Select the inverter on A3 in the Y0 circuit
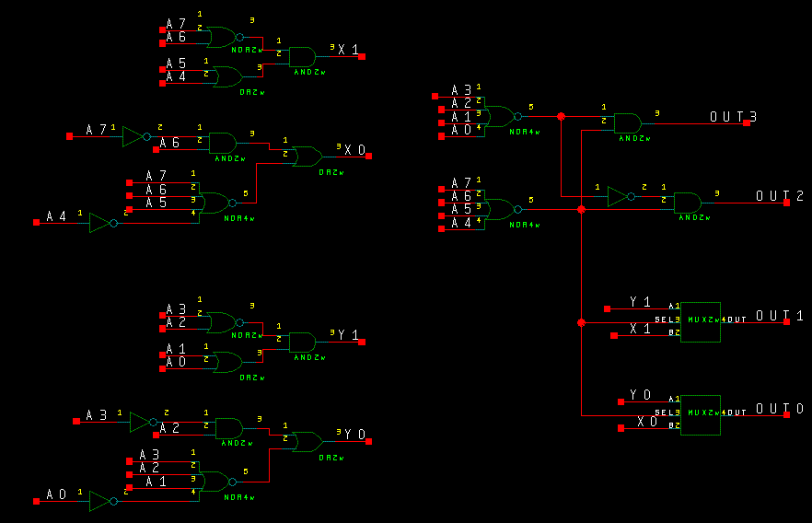Image resolution: width=812 pixels, height=523 pixels. [144, 422]
